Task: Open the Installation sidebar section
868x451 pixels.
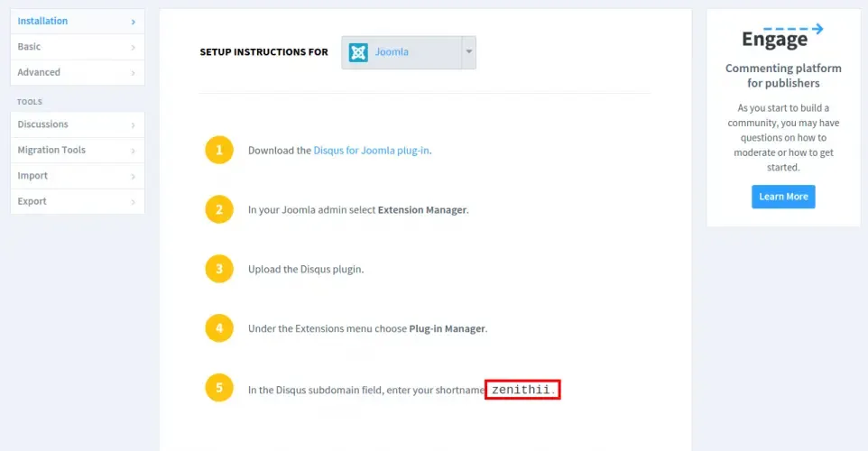Action: (78, 21)
